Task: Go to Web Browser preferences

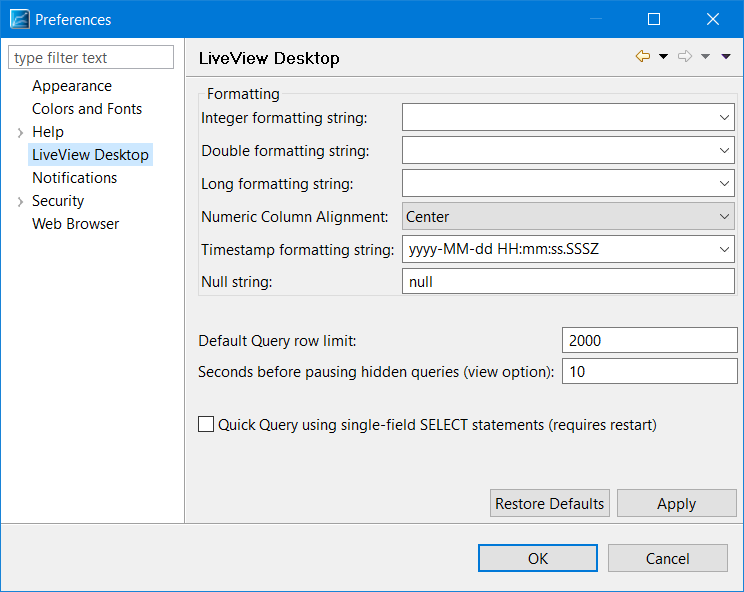Action: [76, 224]
